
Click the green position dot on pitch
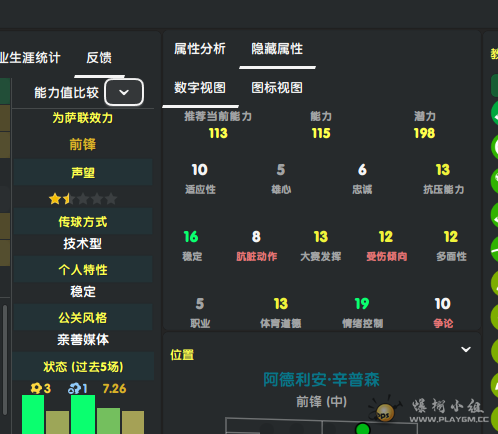pyautogui.click(x=362, y=429)
